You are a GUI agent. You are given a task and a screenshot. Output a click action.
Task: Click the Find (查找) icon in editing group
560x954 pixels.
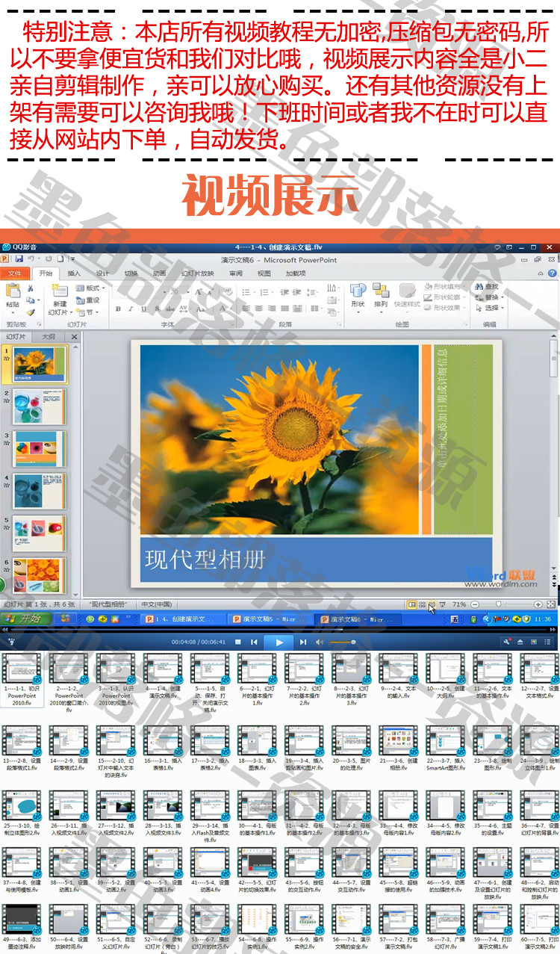click(488, 286)
